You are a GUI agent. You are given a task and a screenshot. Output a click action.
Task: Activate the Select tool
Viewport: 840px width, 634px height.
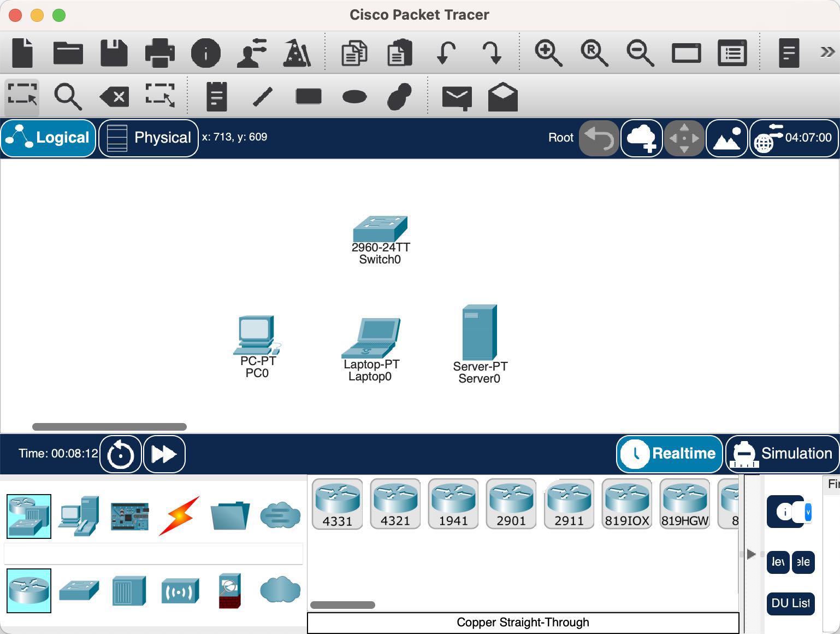point(22,97)
